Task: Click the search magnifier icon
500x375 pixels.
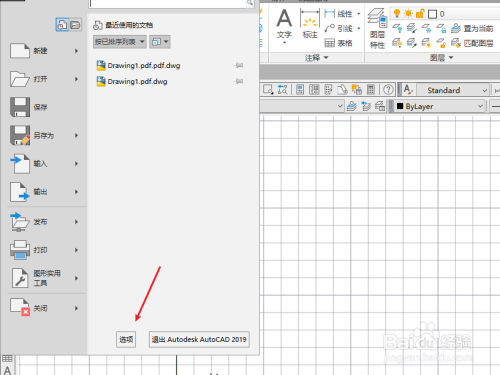Action: tap(250, 3)
